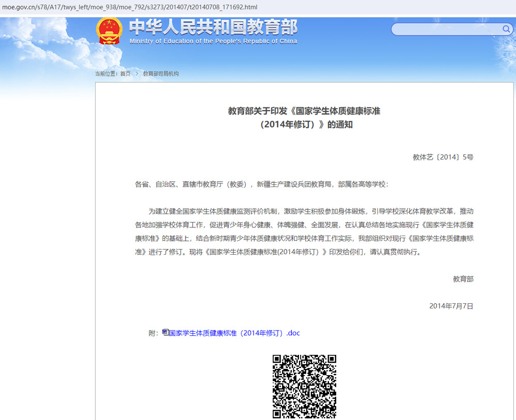
Task: Click the body paragraph starting with 为建立健全
Action: coord(304,231)
